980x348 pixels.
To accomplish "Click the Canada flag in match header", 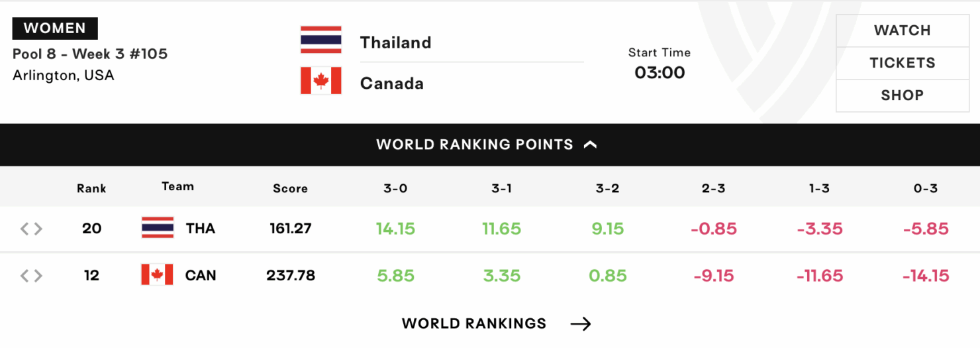I will coord(321,81).
